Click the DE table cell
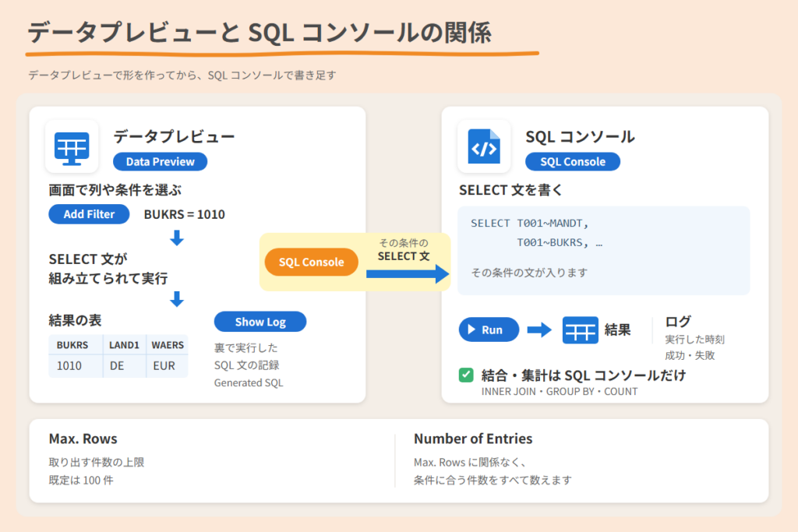 [x=117, y=365]
